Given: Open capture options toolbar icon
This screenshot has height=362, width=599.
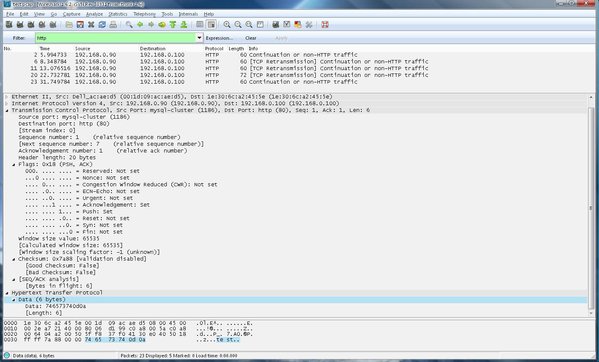Looking at the screenshot, I should point(20,24).
